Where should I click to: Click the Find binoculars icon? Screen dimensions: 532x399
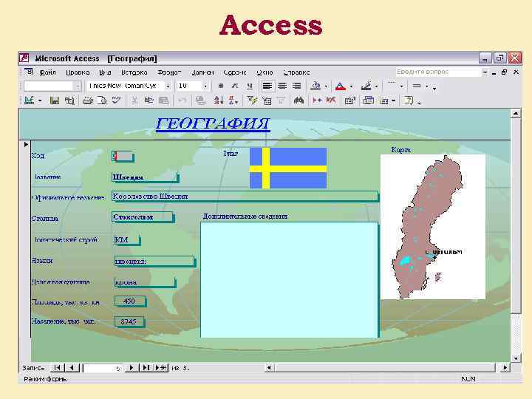(x=299, y=100)
